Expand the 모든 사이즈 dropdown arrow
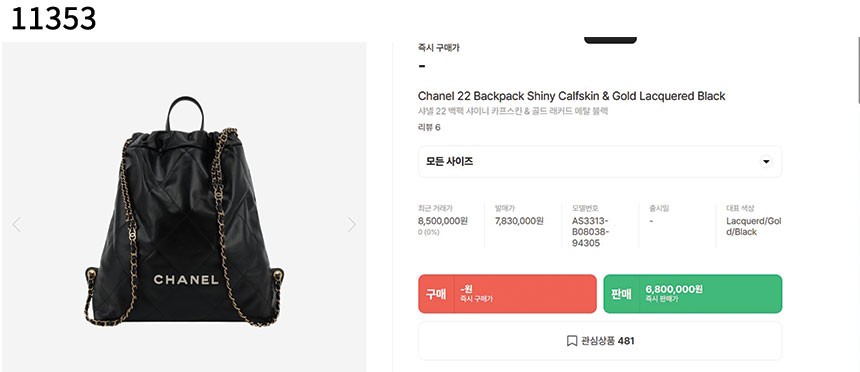Screen dimensions: 860x372 766,162
